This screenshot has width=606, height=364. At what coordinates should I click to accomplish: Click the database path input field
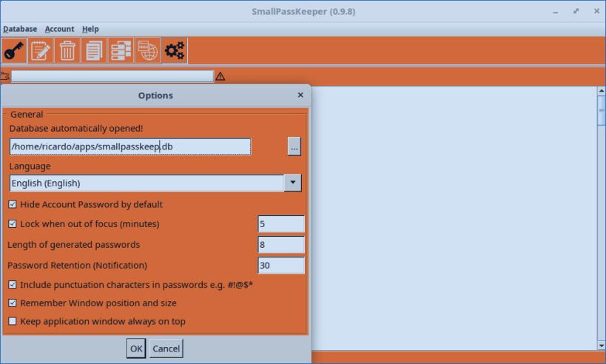[130, 146]
